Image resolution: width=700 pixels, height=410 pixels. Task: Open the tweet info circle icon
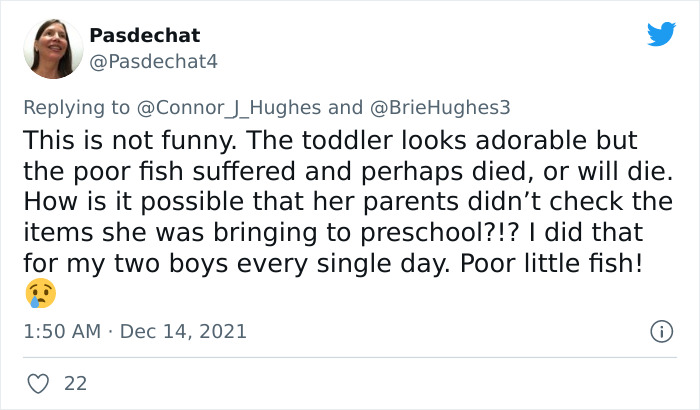(660, 330)
